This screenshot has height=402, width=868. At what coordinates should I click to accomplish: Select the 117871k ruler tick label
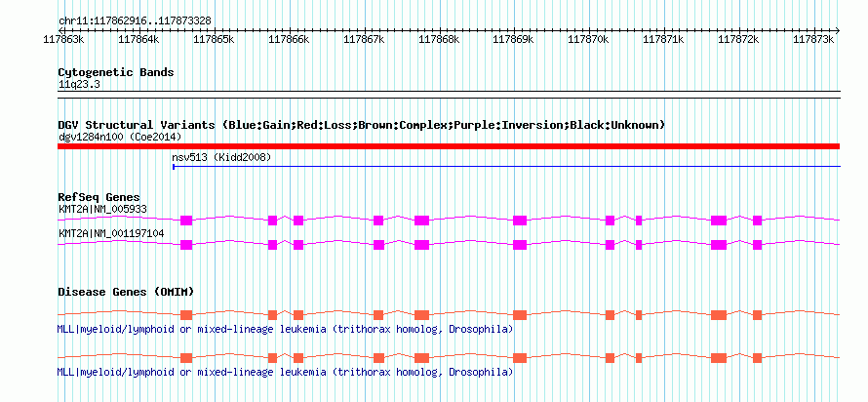point(663,39)
